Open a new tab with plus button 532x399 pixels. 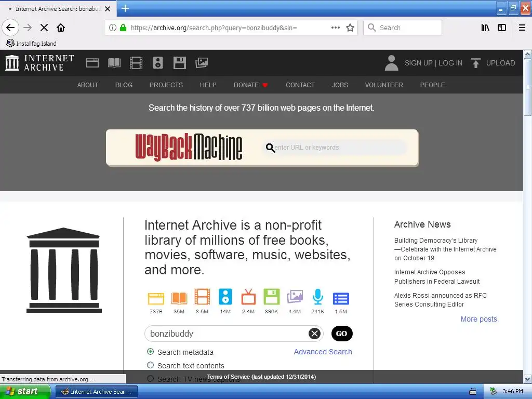coord(125,8)
